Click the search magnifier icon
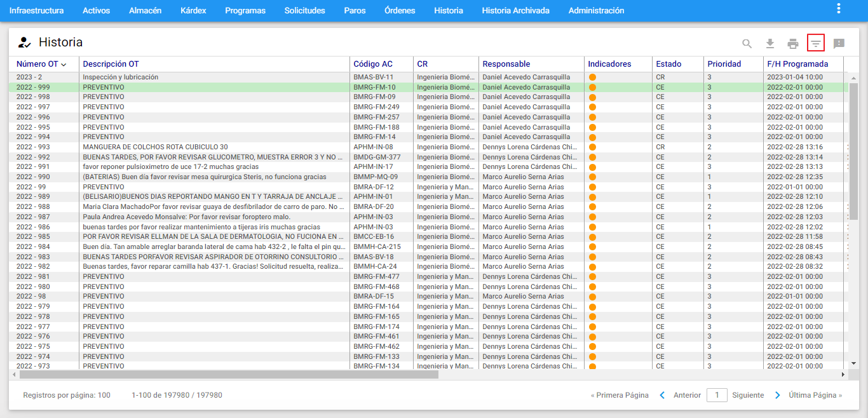 click(747, 43)
